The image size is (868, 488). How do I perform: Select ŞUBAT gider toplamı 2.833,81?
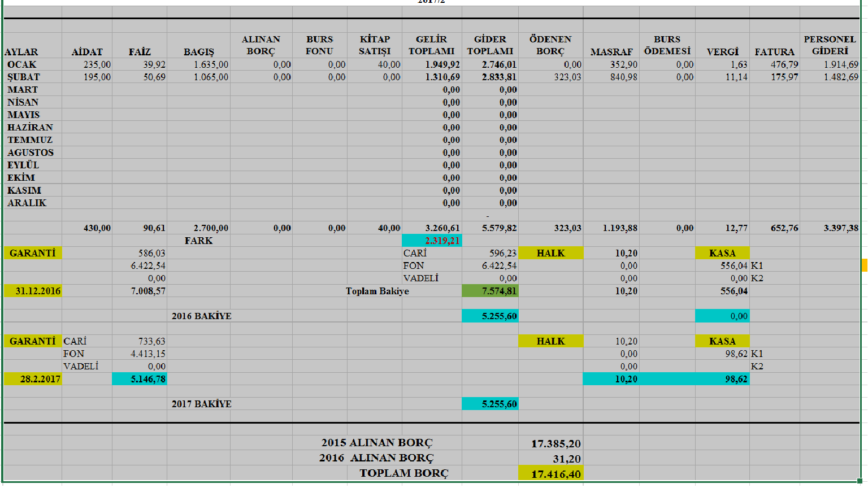[490, 77]
